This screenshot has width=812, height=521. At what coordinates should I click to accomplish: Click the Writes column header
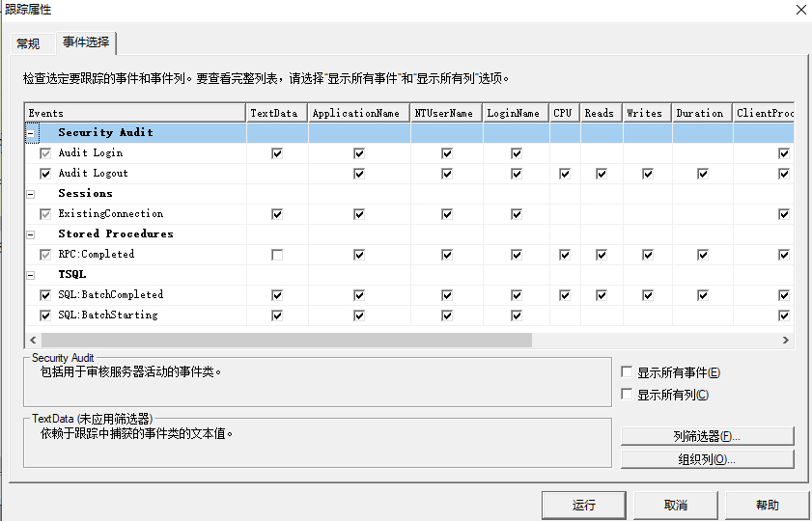[x=648, y=113]
